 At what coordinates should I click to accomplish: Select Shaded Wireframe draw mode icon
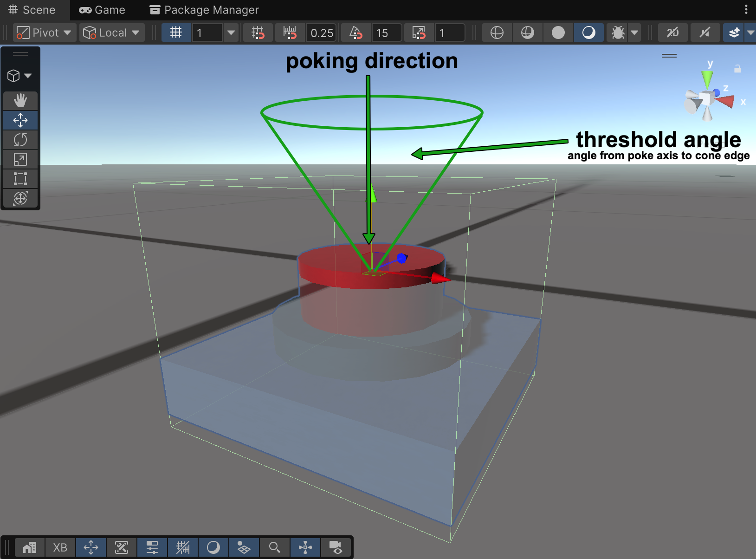click(x=528, y=32)
